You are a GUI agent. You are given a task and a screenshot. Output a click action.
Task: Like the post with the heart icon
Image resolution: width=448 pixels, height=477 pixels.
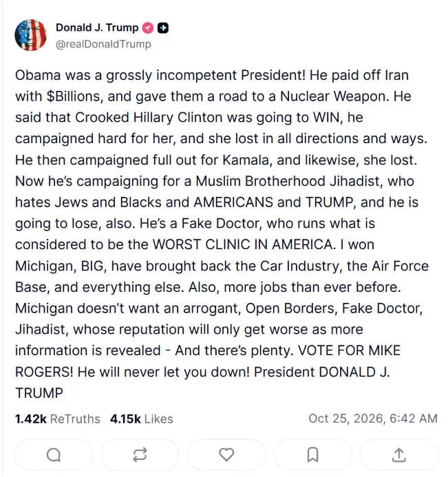point(226,455)
